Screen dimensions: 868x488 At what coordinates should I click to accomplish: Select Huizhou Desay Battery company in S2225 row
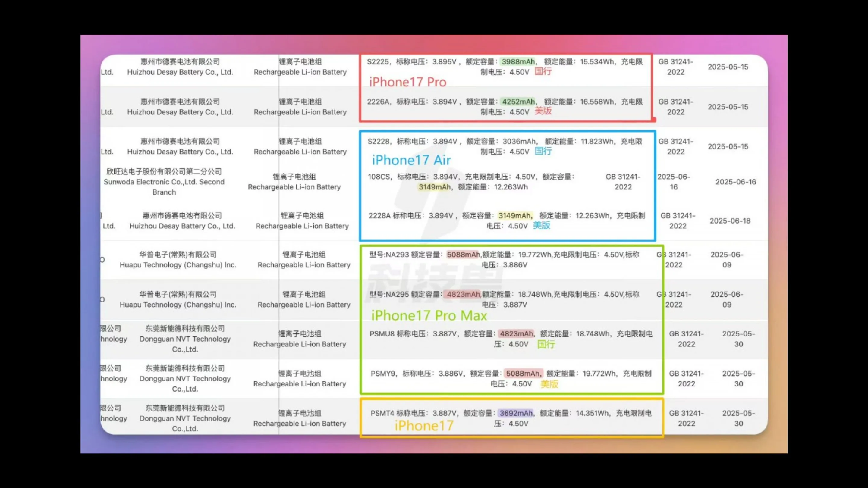pos(180,67)
